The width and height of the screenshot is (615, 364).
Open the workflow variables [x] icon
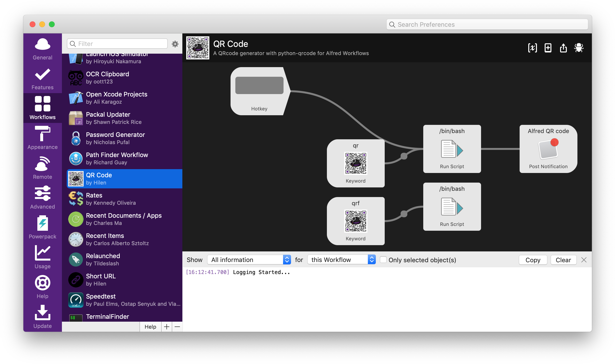pyautogui.click(x=532, y=48)
